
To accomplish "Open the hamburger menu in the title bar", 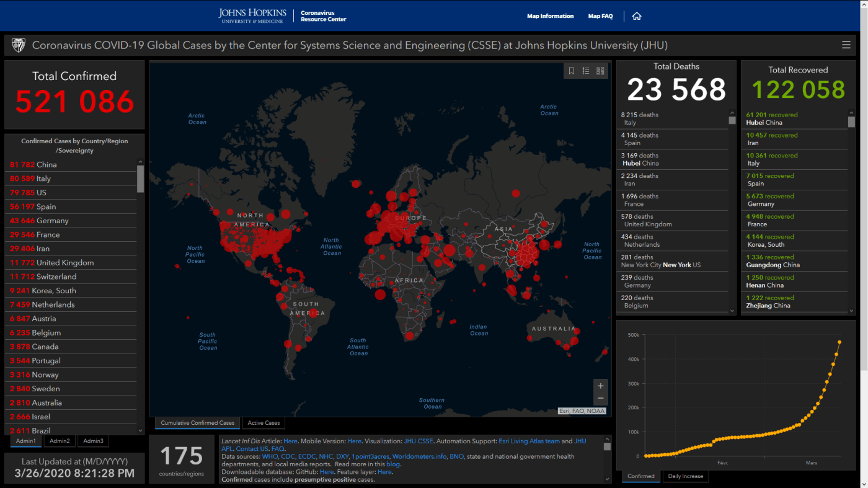I will point(846,45).
